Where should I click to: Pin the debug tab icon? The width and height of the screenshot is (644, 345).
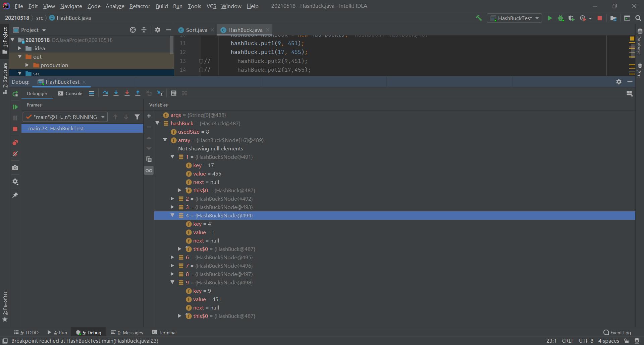tap(15, 195)
